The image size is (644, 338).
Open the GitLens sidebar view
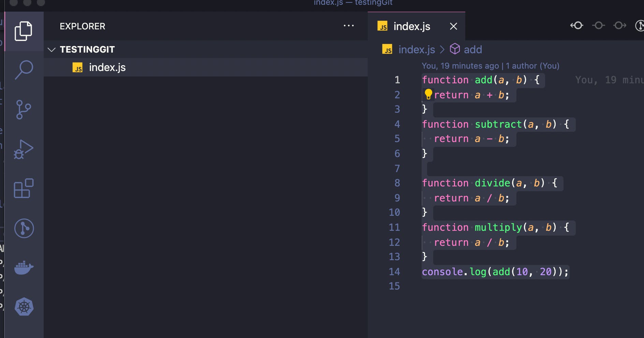24,228
